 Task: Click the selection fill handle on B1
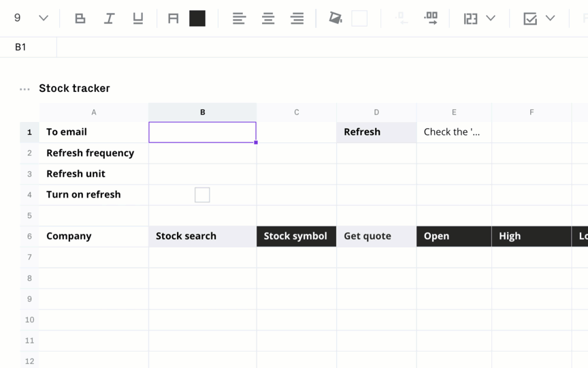(256, 142)
